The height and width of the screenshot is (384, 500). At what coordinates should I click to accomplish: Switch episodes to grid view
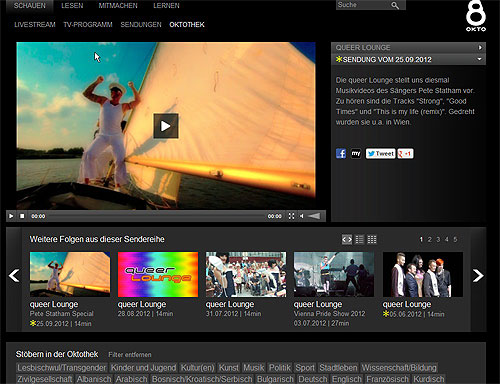(x=372, y=239)
